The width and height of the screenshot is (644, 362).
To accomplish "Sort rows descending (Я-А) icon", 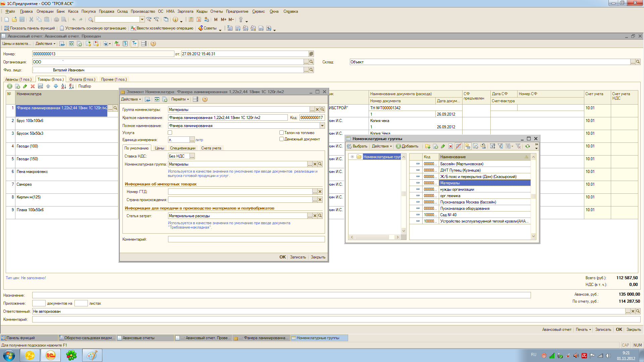I will click(x=71, y=86).
